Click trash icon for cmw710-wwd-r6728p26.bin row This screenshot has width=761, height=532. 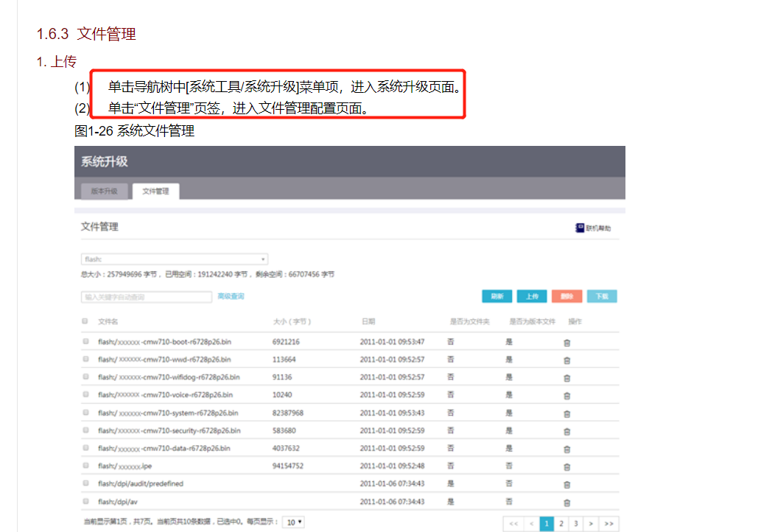coord(567,360)
